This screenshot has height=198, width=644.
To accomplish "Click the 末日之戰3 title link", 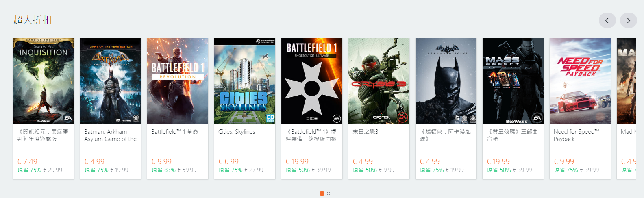I will tap(365, 132).
